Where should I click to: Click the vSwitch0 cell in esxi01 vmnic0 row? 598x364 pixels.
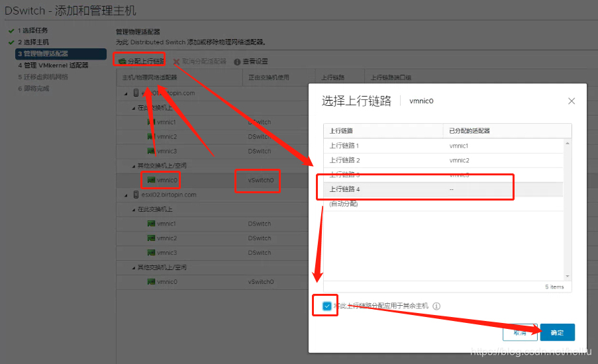point(261,180)
